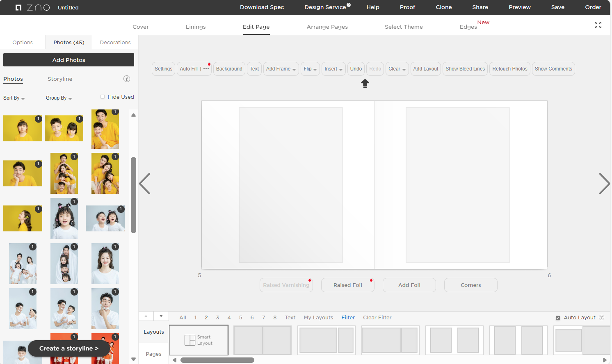Click Download Spec in top bar
Image resolution: width=612 pixels, height=364 pixels.
(x=262, y=7)
